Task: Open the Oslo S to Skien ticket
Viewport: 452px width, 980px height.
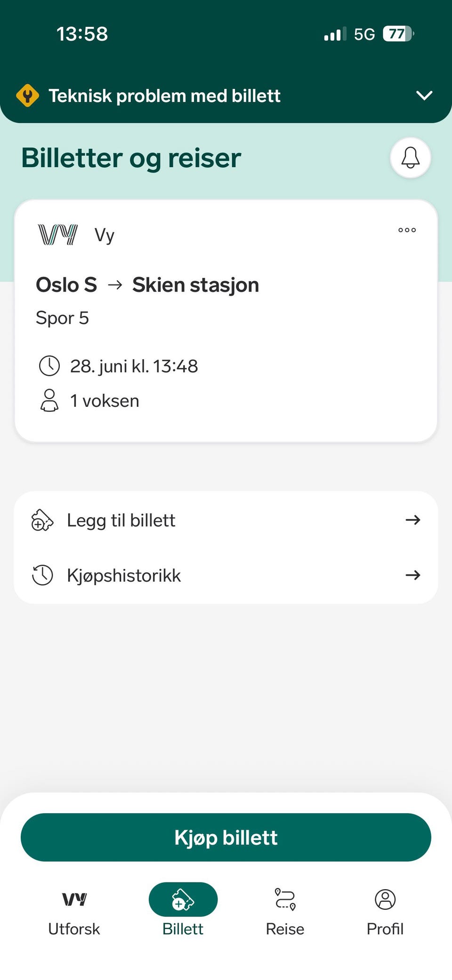Action: coord(226,321)
